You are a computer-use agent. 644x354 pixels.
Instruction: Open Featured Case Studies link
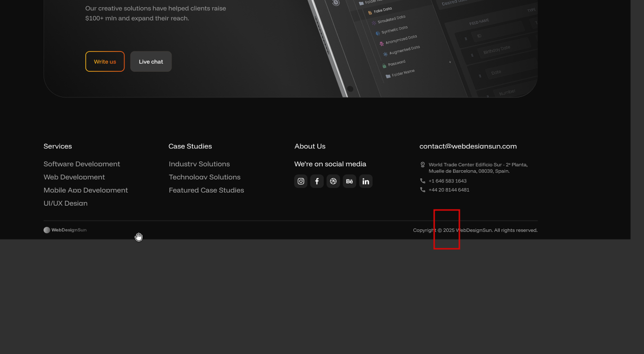[x=206, y=190]
